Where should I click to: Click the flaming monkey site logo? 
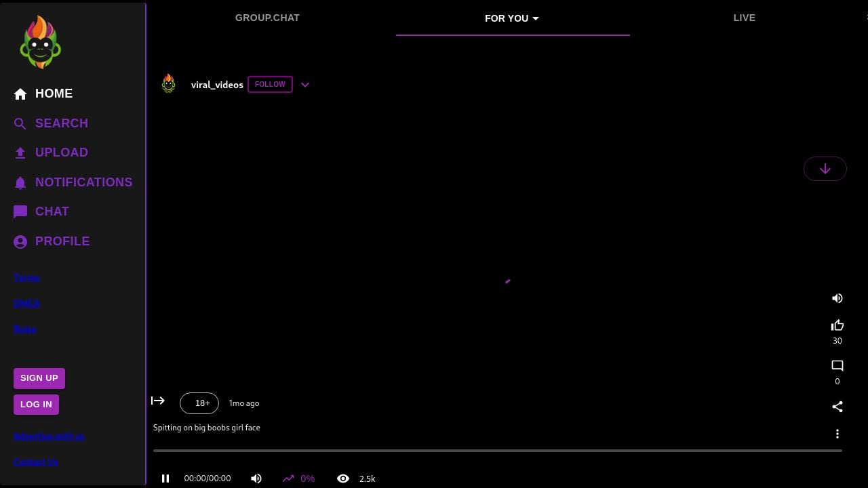tap(41, 42)
